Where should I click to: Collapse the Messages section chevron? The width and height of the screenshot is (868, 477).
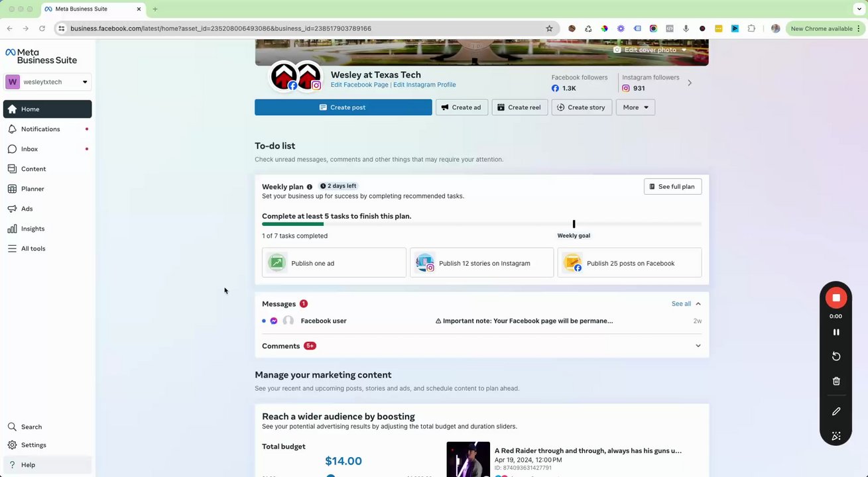(x=698, y=304)
